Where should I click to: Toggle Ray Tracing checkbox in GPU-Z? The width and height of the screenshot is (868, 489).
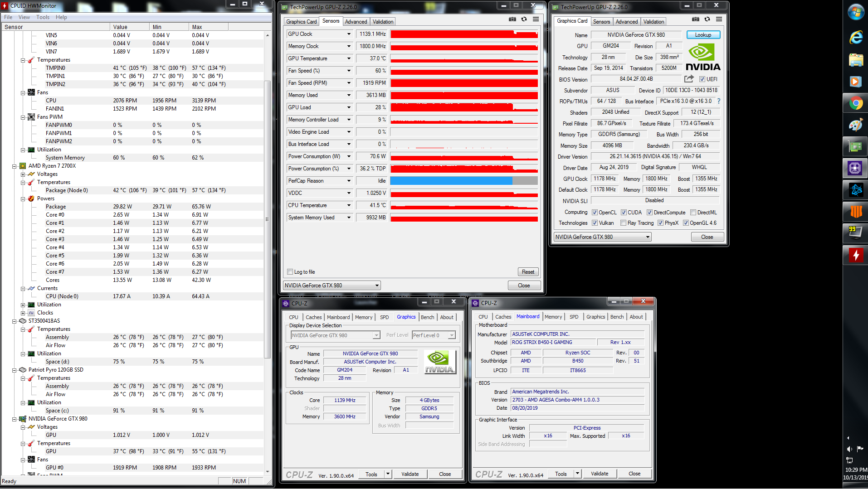(623, 223)
